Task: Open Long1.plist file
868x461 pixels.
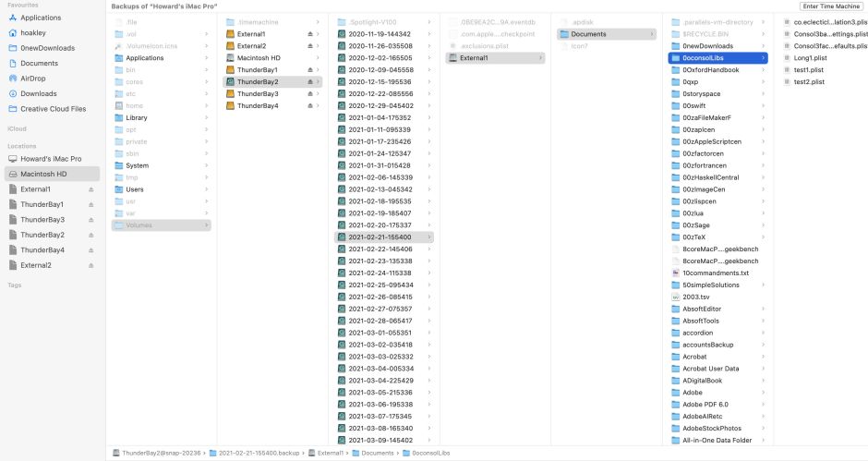Action: pyautogui.click(x=810, y=58)
